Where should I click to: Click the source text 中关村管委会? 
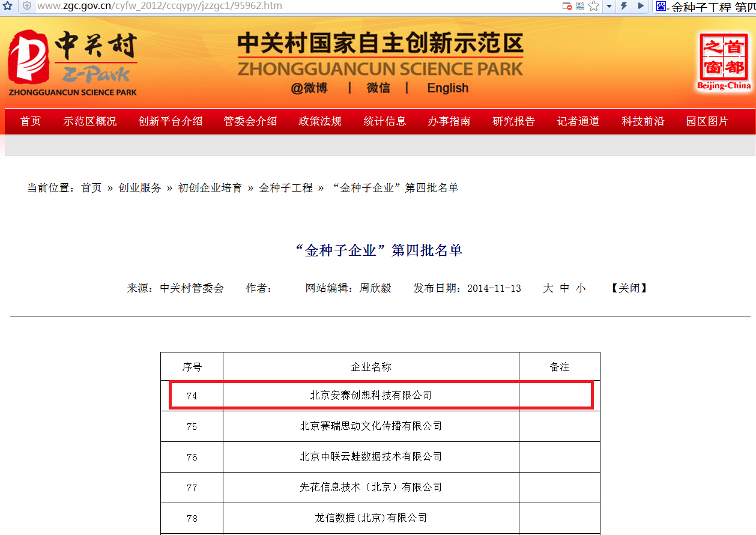(192, 288)
